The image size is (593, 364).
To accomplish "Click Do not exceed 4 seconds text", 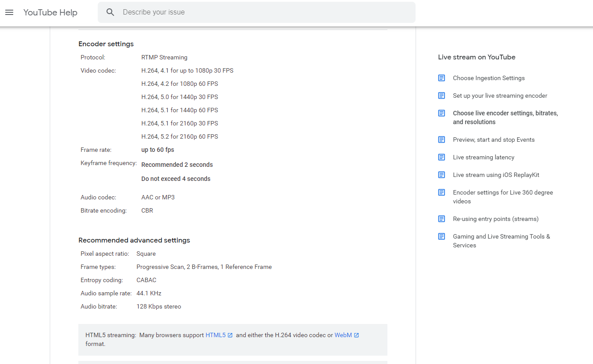I will [x=176, y=179].
